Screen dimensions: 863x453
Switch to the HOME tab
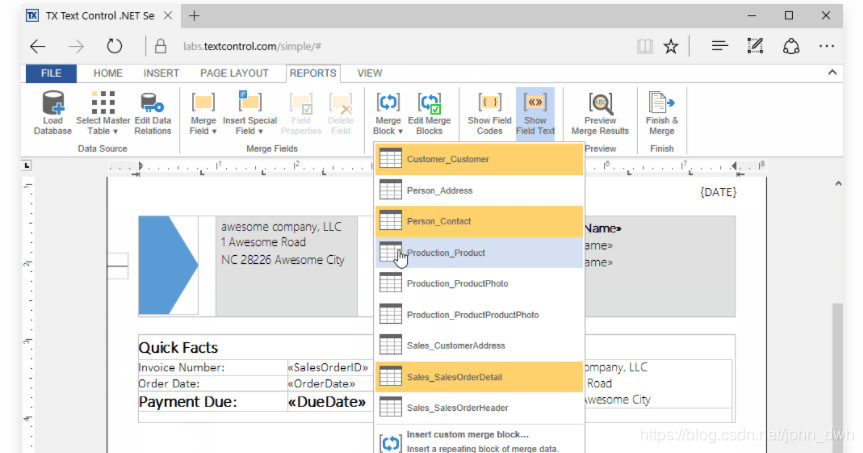(x=108, y=73)
